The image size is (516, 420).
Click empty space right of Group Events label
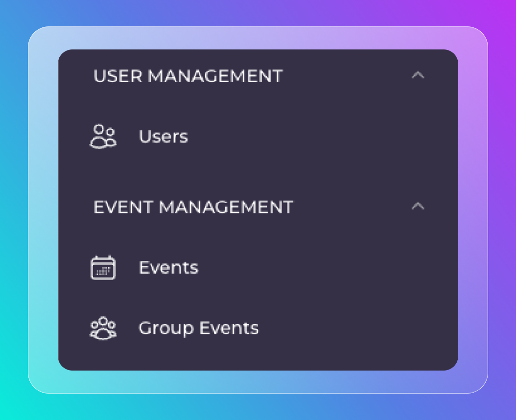click(x=352, y=328)
